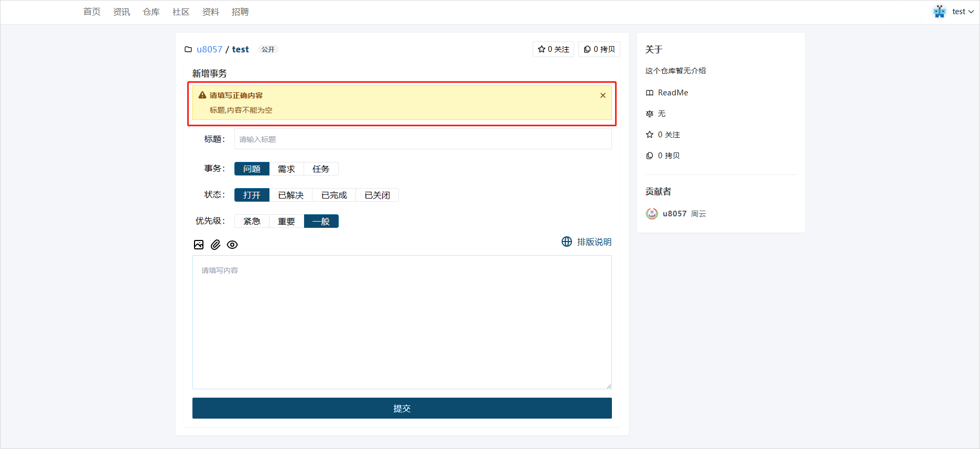Open the 仓库 navigation menu item

pyautogui.click(x=151, y=12)
